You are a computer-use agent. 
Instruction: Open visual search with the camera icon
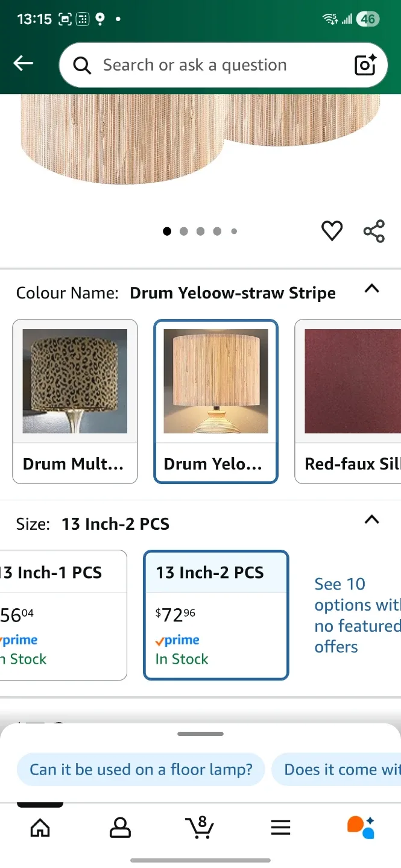(x=364, y=64)
